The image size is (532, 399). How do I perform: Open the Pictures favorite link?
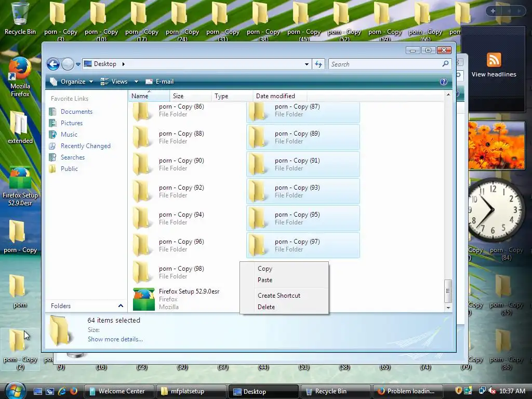tap(72, 123)
